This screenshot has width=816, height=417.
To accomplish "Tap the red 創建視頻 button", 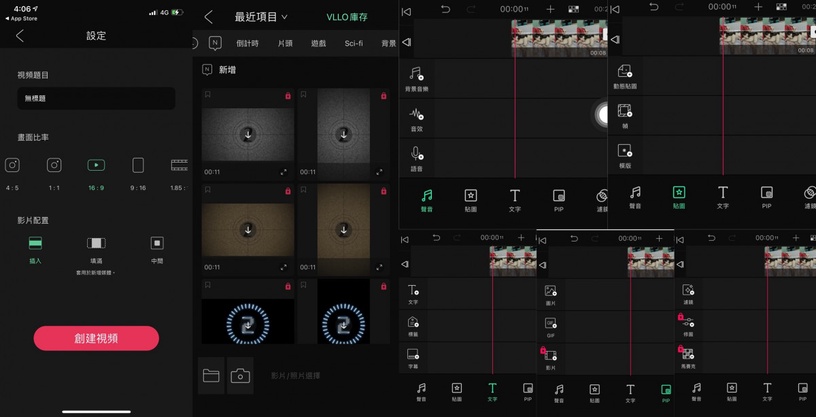I will (x=96, y=338).
